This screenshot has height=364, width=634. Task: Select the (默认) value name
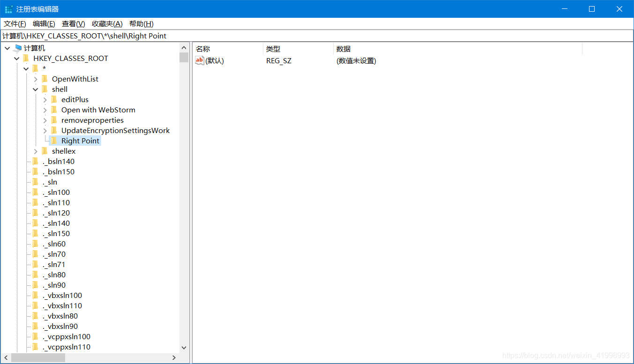click(x=215, y=60)
